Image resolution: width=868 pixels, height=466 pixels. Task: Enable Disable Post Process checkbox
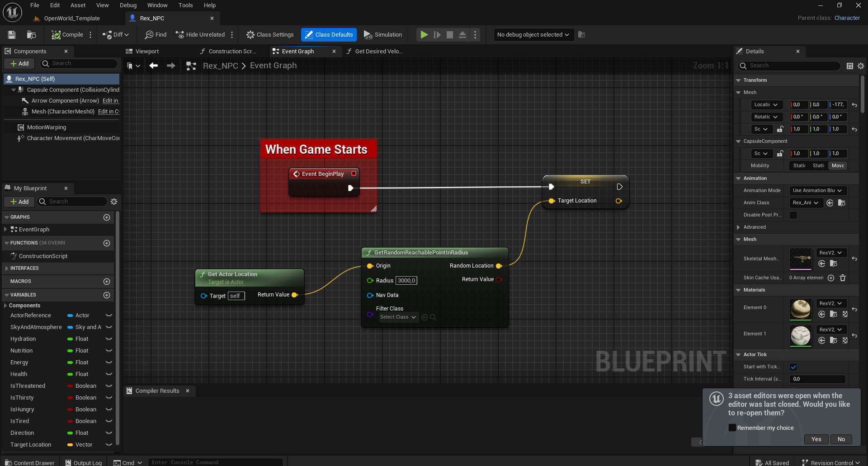tap(793, 215)
